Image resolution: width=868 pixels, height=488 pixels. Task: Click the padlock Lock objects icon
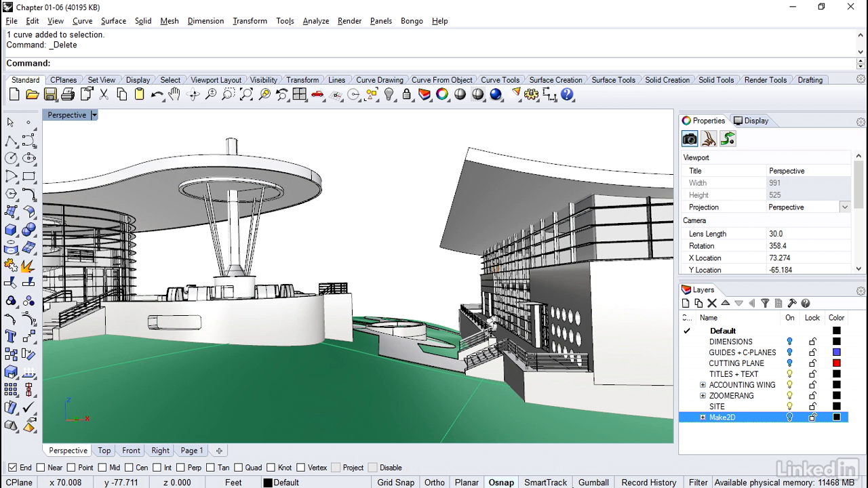pos(407,95)
